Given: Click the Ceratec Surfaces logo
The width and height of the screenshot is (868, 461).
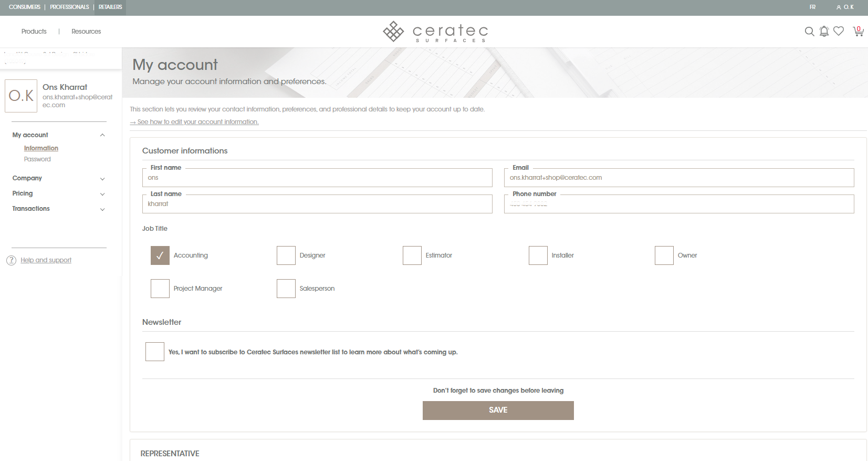Looking at the screenshot, I should (435, 32).
